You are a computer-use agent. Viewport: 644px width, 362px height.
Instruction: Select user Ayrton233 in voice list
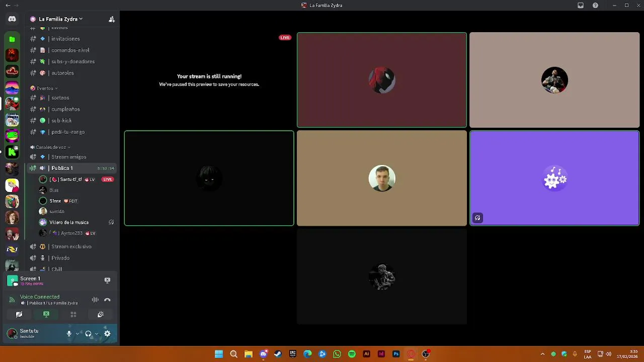76,233
